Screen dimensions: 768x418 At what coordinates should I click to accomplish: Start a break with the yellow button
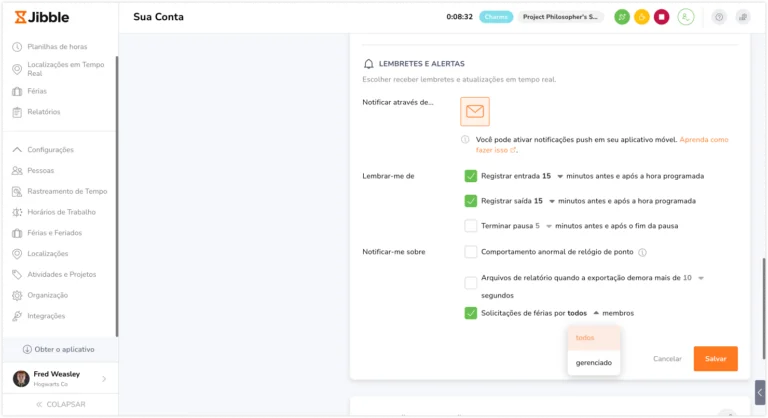pyautogui.click(x=642, y=17)
